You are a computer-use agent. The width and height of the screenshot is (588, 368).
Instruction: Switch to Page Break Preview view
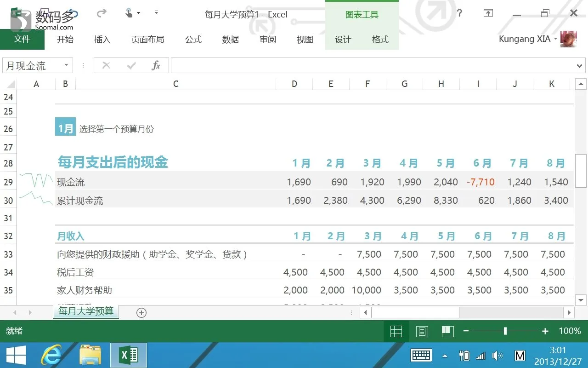447,331
